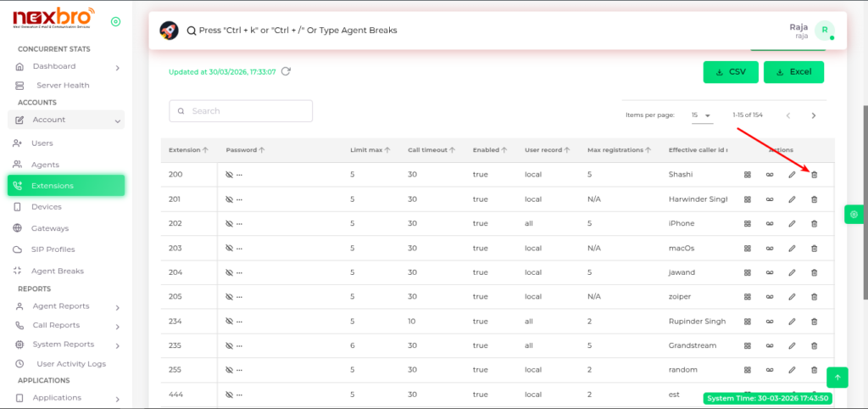Go to Gateways in sidebar
Screen dimensions: 868x409
(x=50, y=228)
